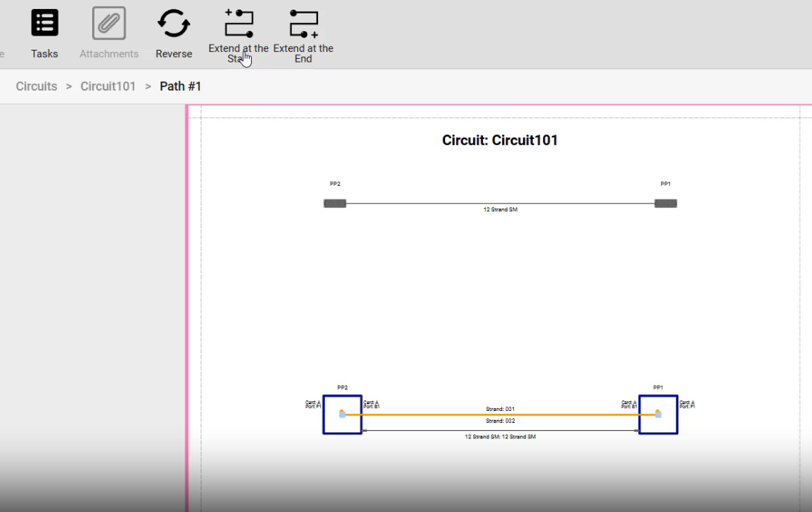Select the blue PP1 box in detail diagram
The height and width of the screenshot is (512, 812).
coord(658,415)
